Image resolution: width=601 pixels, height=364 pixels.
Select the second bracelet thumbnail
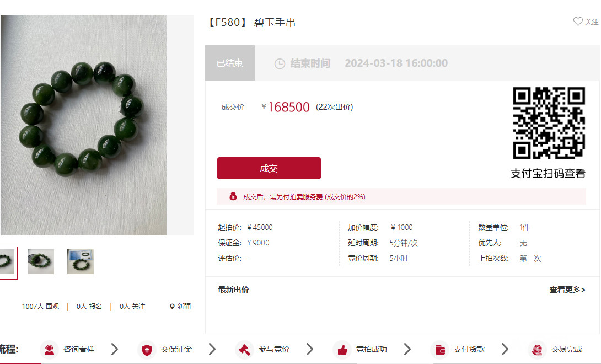click(41, 261)
